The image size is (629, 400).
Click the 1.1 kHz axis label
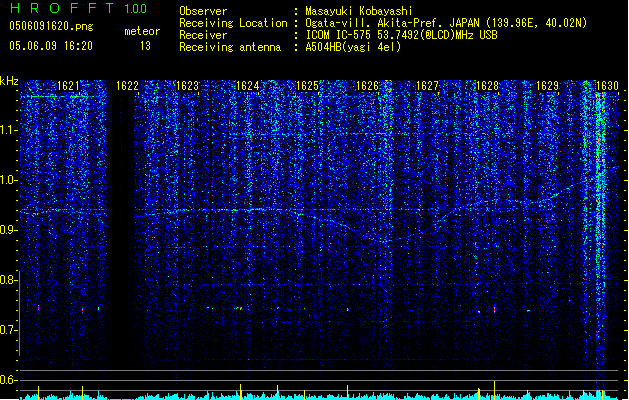point(9,130)
